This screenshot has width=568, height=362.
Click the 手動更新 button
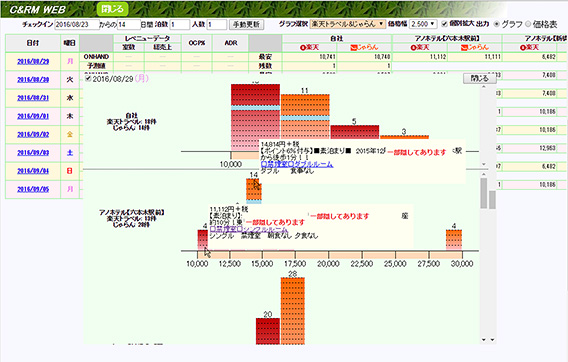[247, 24]
